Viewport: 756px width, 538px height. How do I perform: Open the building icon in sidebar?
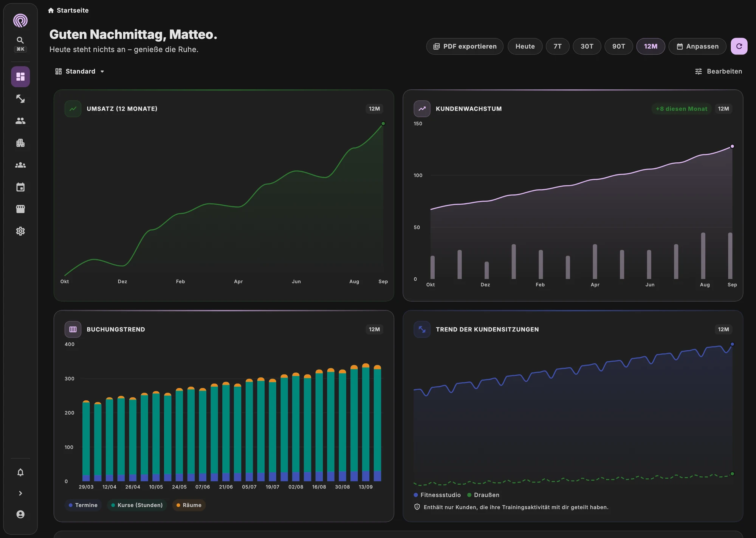point(20,143)
